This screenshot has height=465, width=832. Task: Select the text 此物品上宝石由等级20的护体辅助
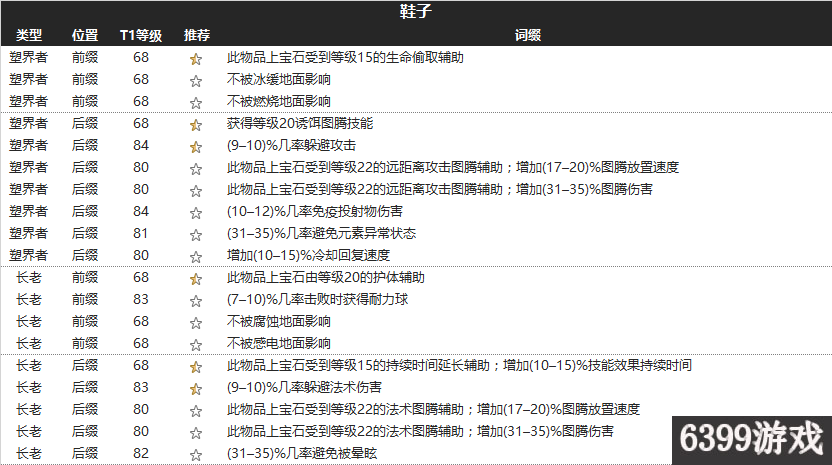325,277
